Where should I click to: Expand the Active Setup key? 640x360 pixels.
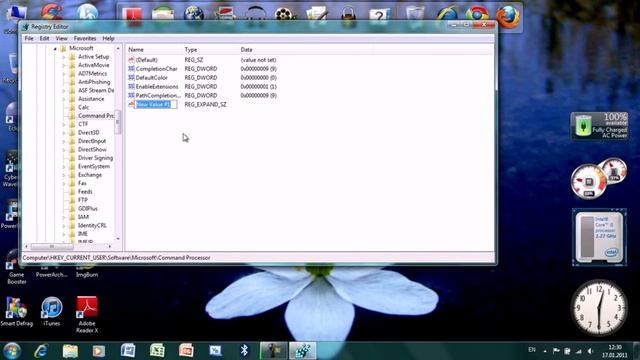pyautogui.click(x=64, y=57)
